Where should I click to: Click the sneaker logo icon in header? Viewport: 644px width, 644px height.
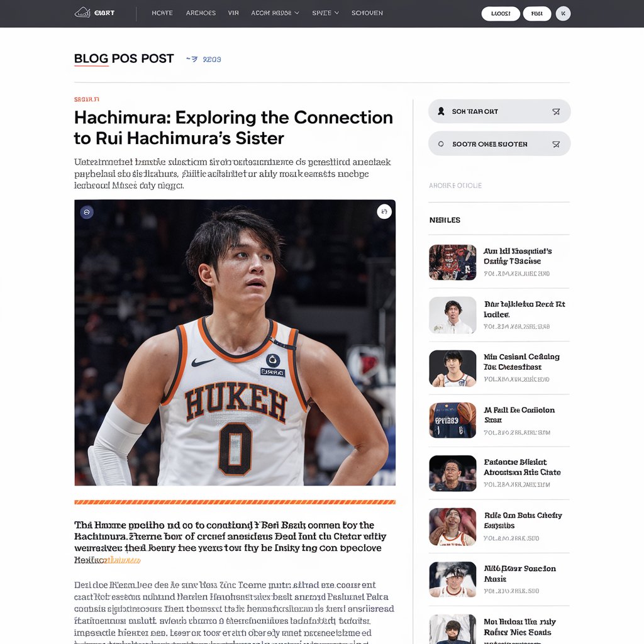pos(82,13)
